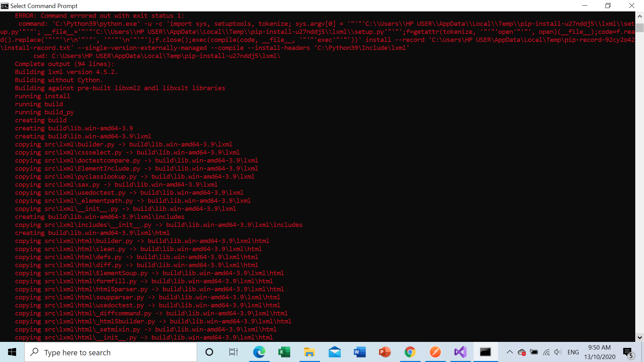
Task: Open PowerPoint from the taskbar
Action: point(385,352)
